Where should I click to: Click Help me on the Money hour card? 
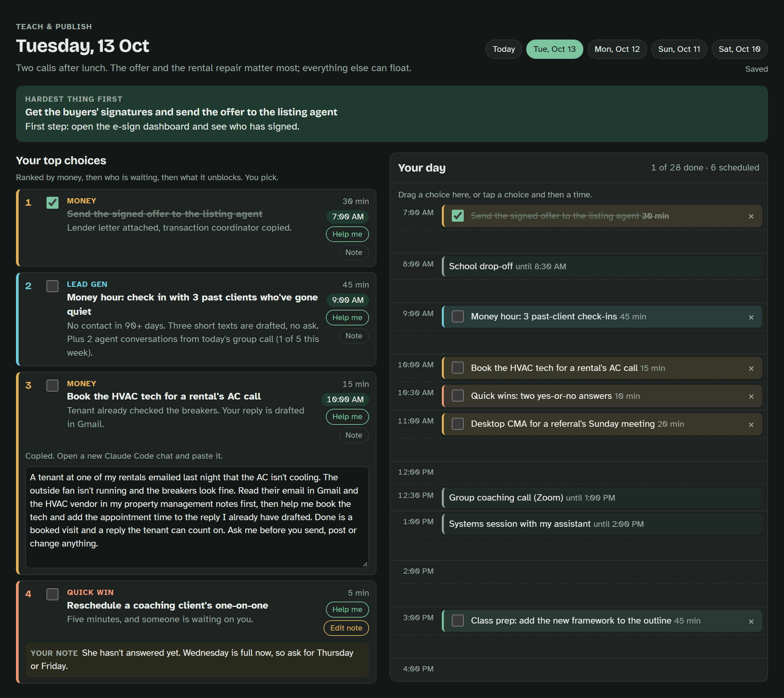coord(347,317)
